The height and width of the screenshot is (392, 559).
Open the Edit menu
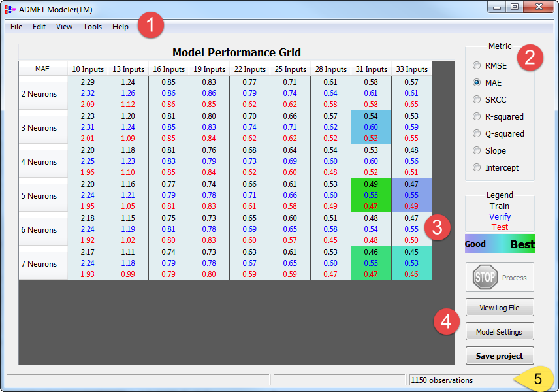point(39,27)
